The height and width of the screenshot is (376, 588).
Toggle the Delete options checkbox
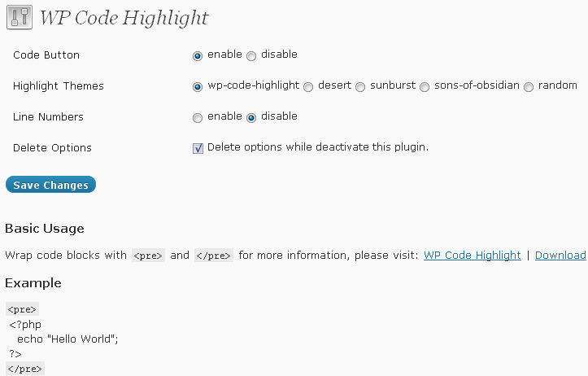[198, 148]
